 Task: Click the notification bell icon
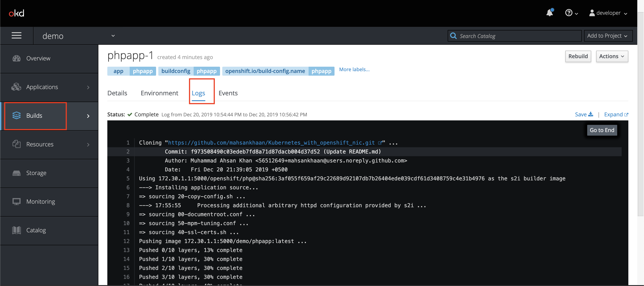pos(550,12)
